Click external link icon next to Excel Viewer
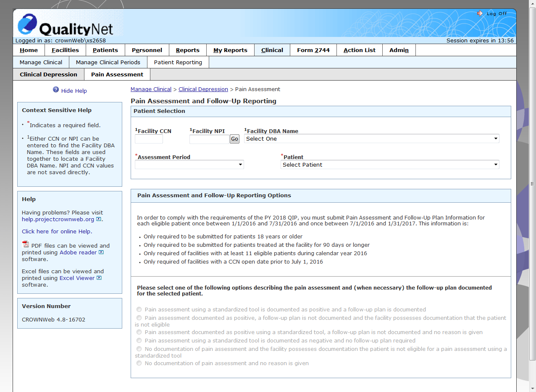 (x=99, y=278)
